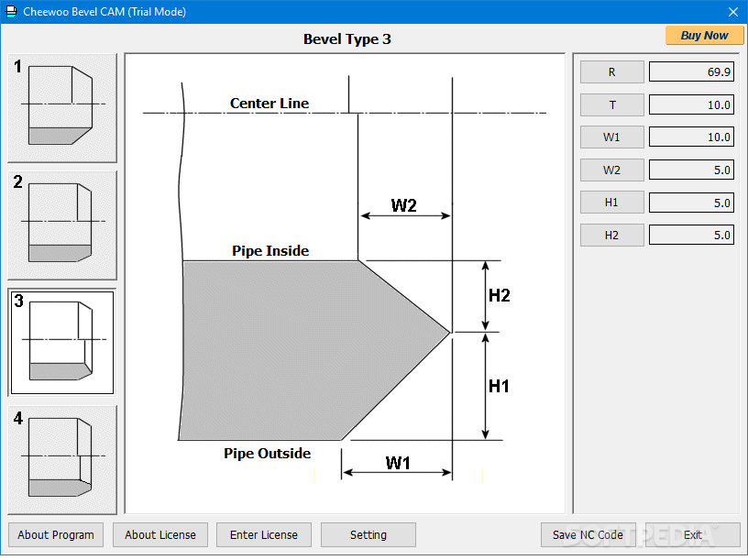Open About Program dialog
The height and width of the screenshot is (560, 748).
pos(56,534)
